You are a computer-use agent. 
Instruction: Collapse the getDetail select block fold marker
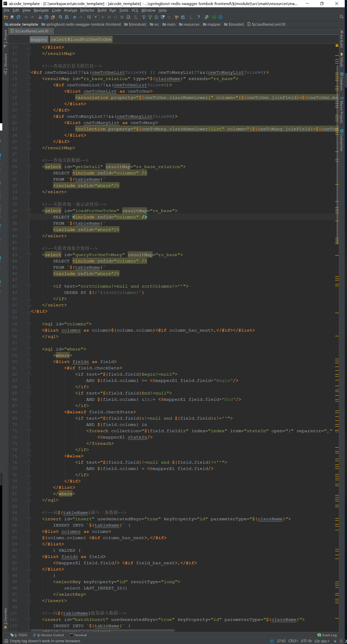click(29, 167)
